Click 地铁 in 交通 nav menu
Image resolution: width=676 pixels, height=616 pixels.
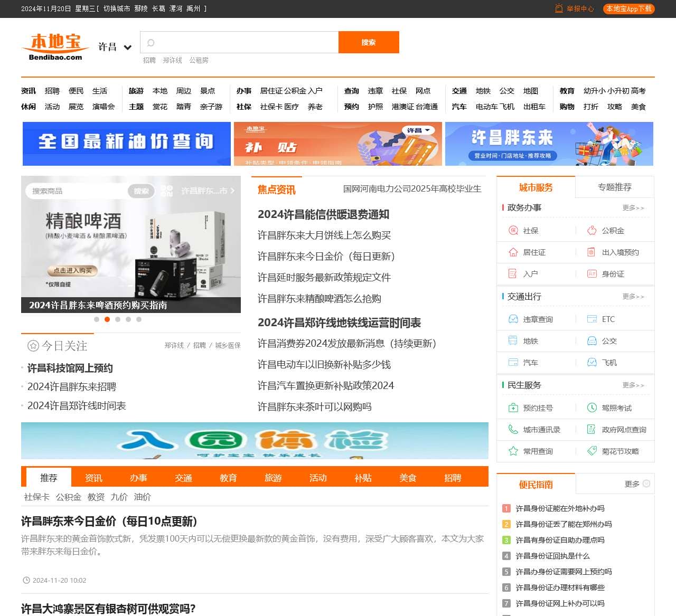point(483,91)
